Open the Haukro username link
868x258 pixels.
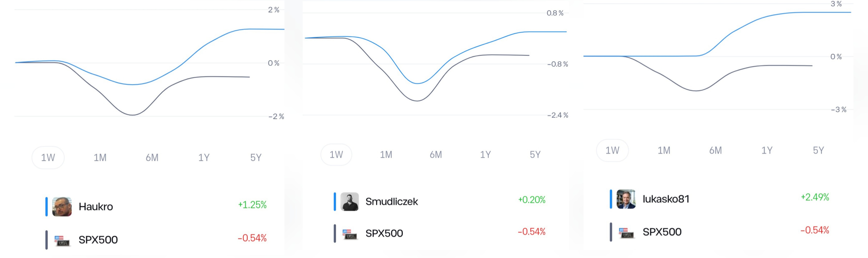(96, 206)
